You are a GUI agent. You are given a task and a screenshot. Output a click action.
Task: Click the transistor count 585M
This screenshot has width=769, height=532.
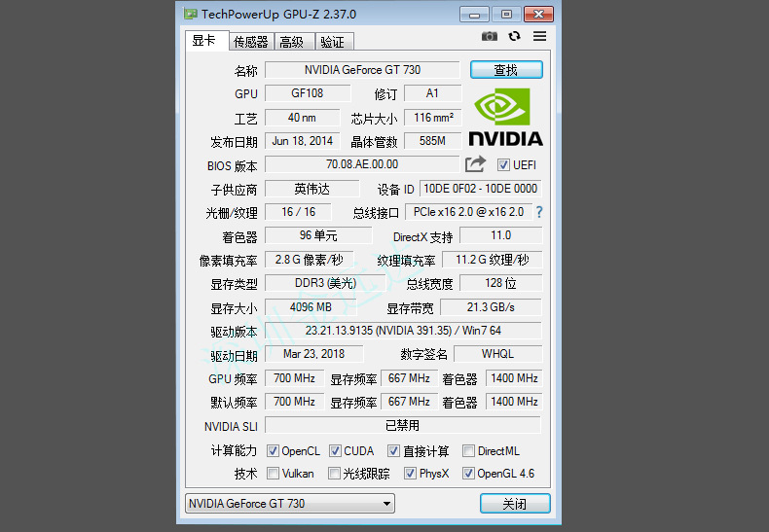click(x=432, y=141)
